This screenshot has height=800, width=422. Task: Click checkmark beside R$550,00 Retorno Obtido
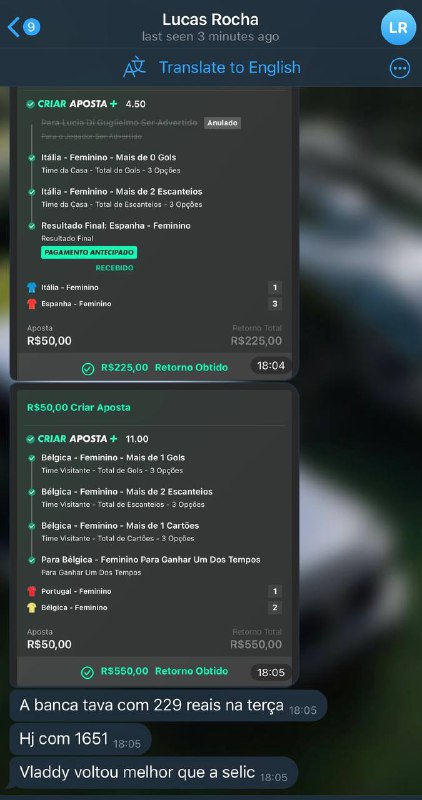(x=88, y=672)
